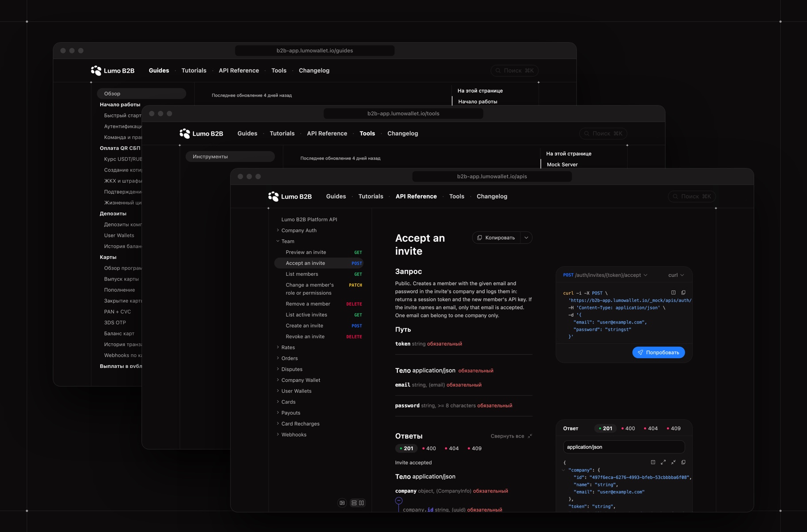807x532 pixels.
Task: Open the dropdown arrow beside Копировать
Action: point(526,238)
